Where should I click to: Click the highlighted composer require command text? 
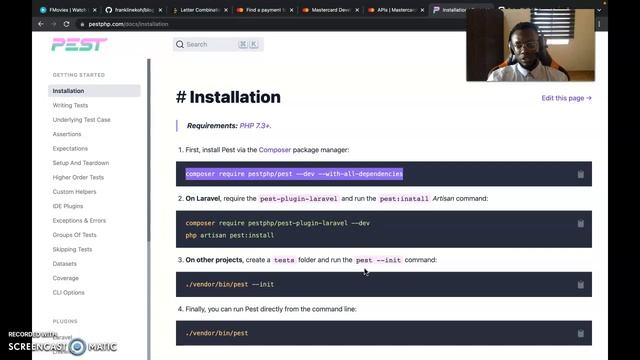294,174
